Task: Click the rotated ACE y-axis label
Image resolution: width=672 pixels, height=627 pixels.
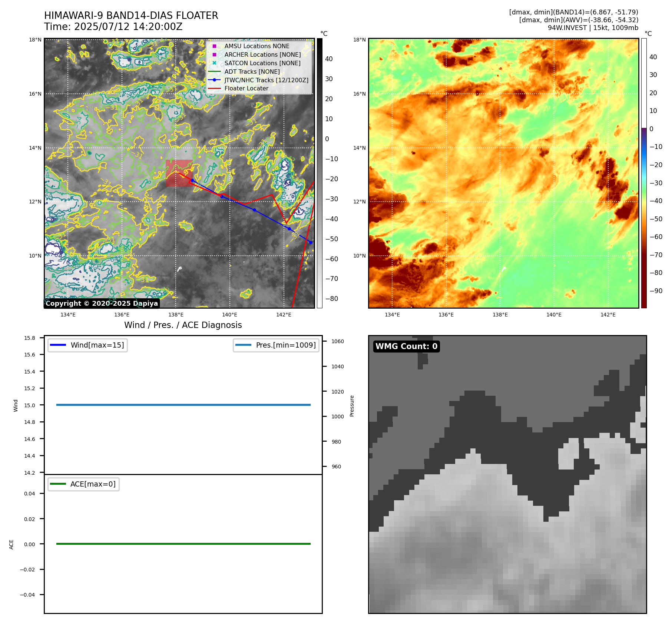Action: [x=11, y=544]
